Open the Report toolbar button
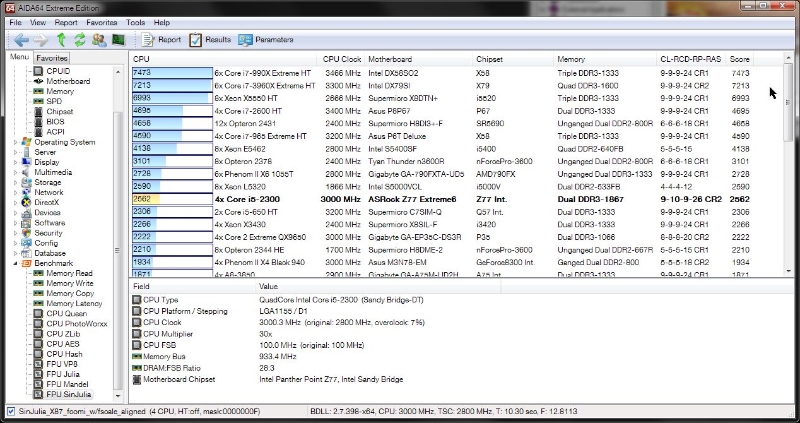Viewport: 800px width, 423px height. click(x=161, y=40)
